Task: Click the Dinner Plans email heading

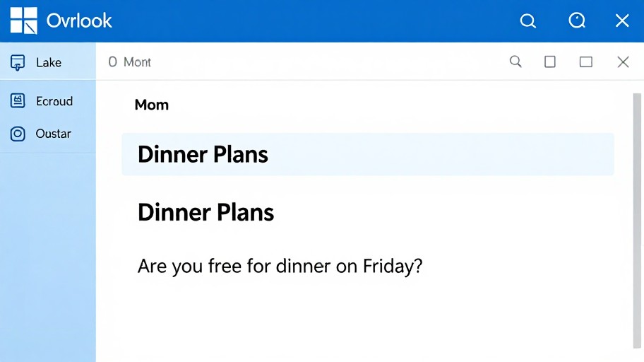Action: 205,212
